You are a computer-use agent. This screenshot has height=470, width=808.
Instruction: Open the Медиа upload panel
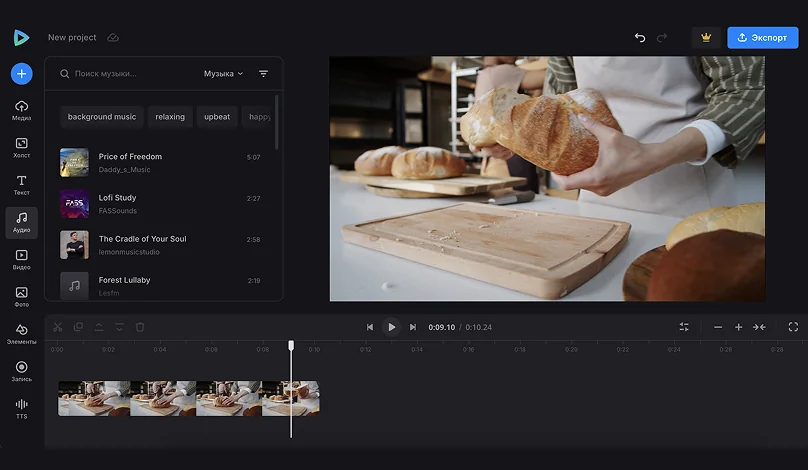pyautogui.click(x=22, y=110)
